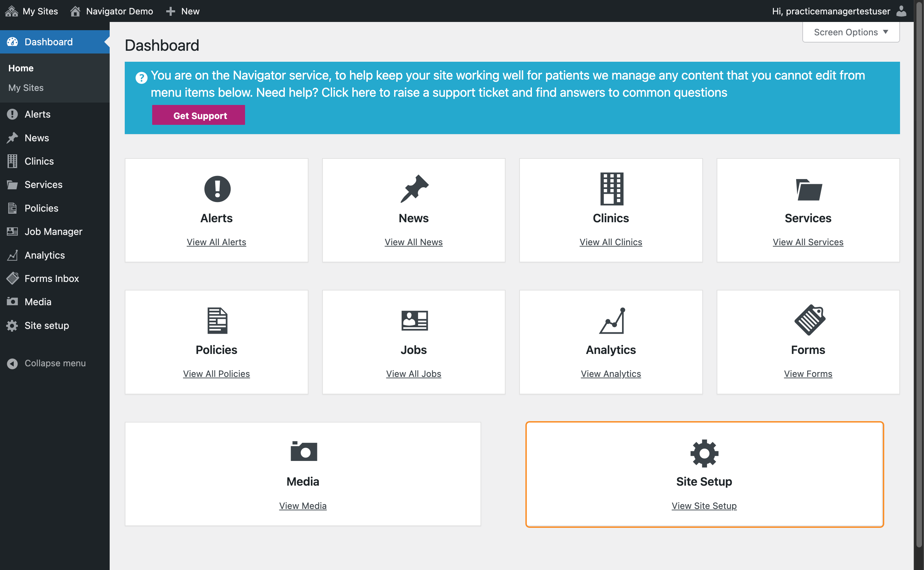The width and height of the screenshot is (924, 570).
Task: Open Job Manager in the sidebar
Action: click(x=53, y=231)
